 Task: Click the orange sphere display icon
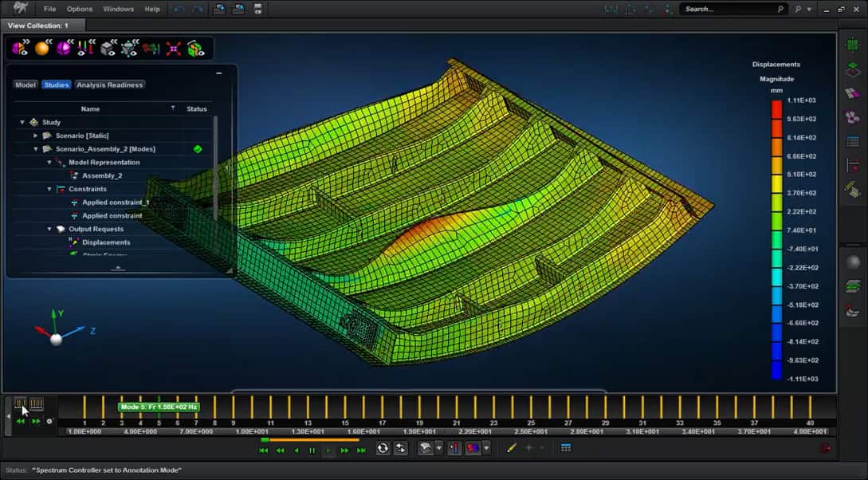click(41, 49)
